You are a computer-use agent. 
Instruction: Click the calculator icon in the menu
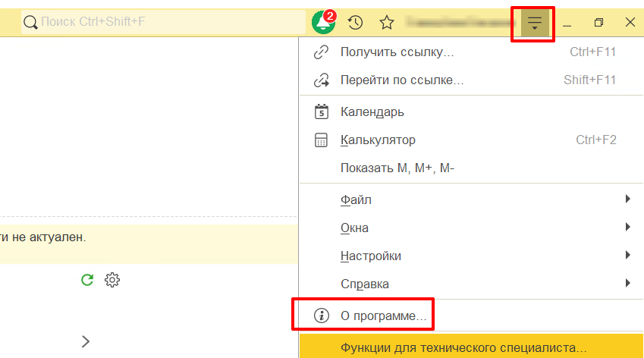[x=321, y=140]
